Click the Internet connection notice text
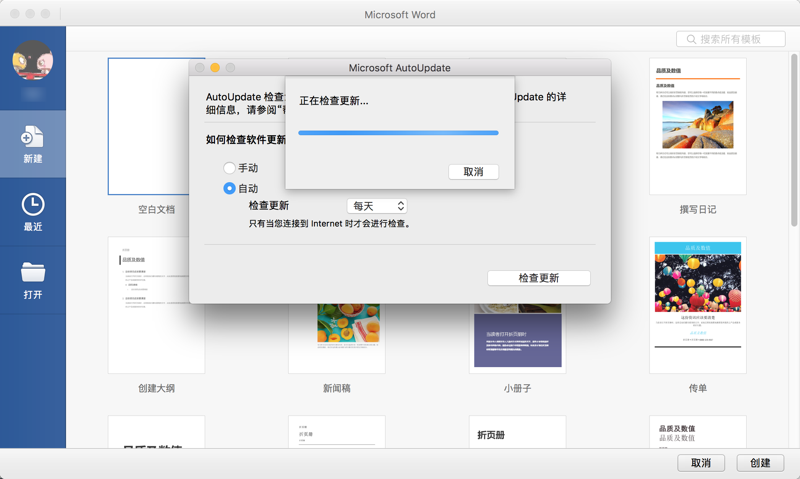 pyautogui.click(x=330, y=223)
